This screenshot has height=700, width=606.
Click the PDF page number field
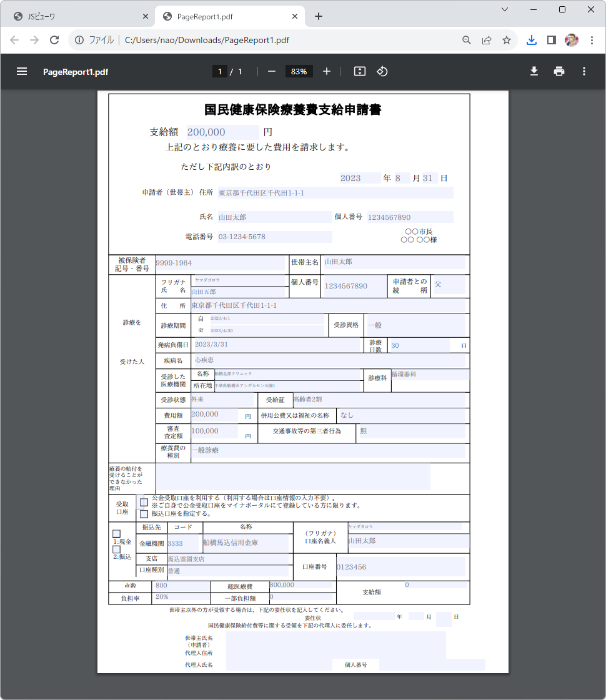[220, 71]
